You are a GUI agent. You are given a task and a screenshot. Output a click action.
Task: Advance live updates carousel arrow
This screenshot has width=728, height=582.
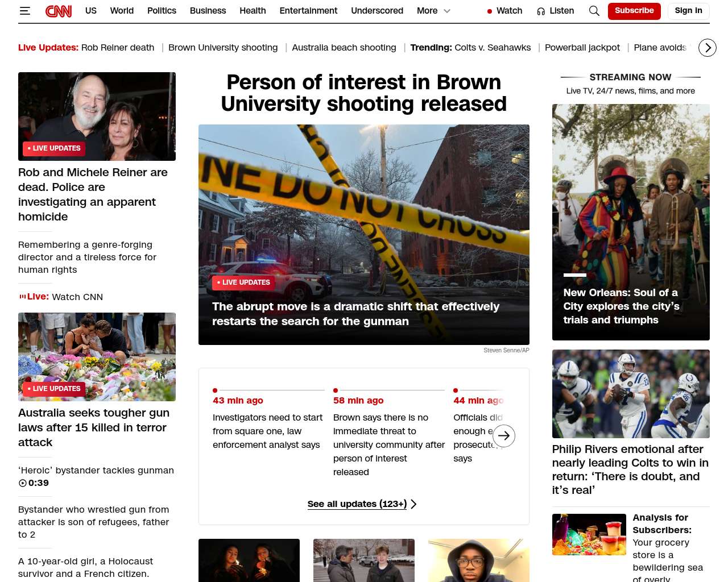click(x=504, y=436)
